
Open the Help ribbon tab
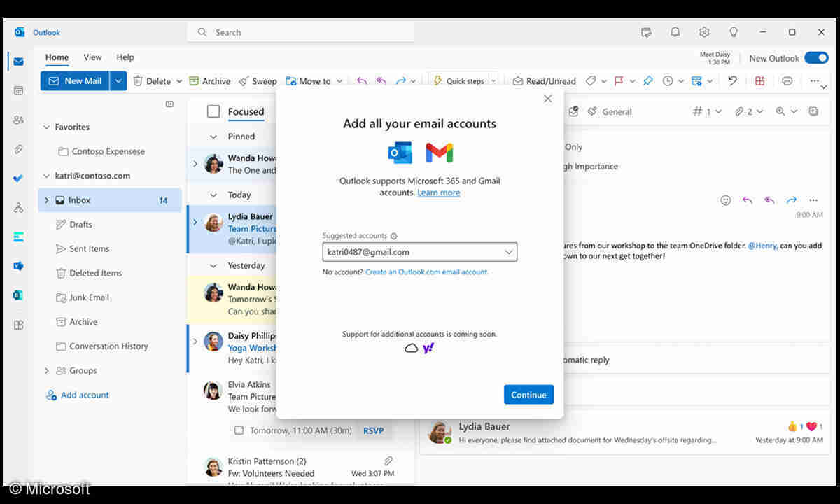pos(125,57)
